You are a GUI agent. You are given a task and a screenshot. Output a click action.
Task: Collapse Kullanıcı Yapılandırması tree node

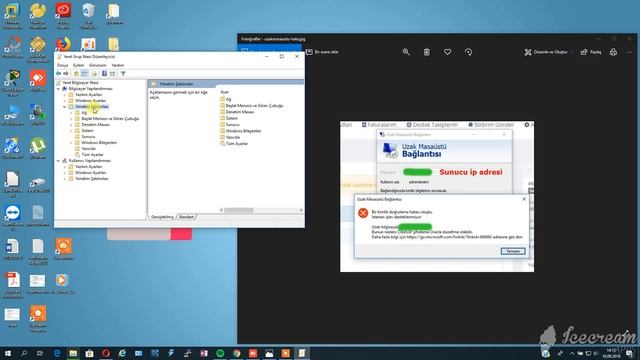pyautogui.click(x=58, y=161)
